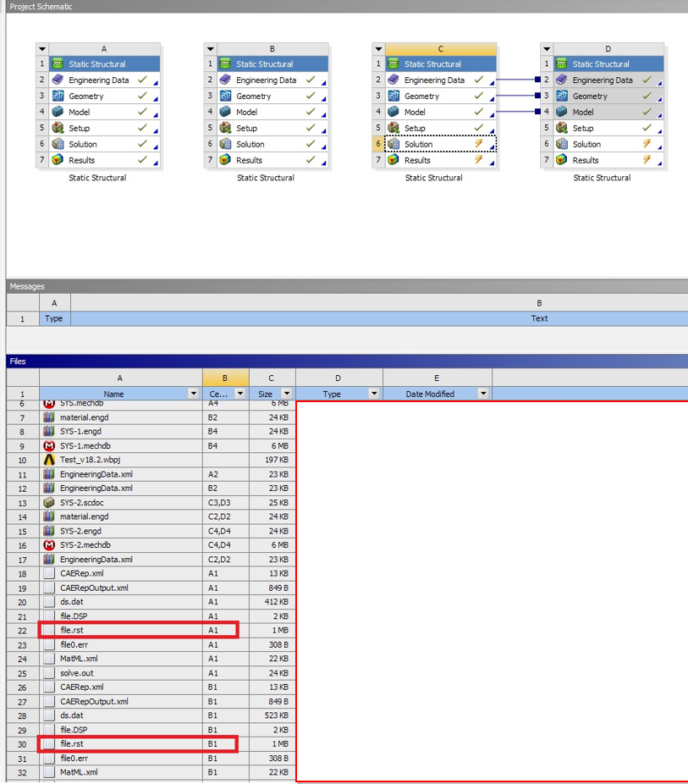Click the Static Structural caption under system C
688x784 pixels.
[433, 178]
